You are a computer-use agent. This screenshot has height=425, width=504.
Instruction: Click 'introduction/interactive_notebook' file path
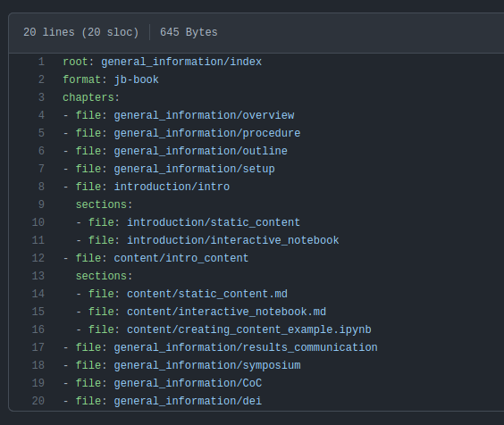click(232, 240)
